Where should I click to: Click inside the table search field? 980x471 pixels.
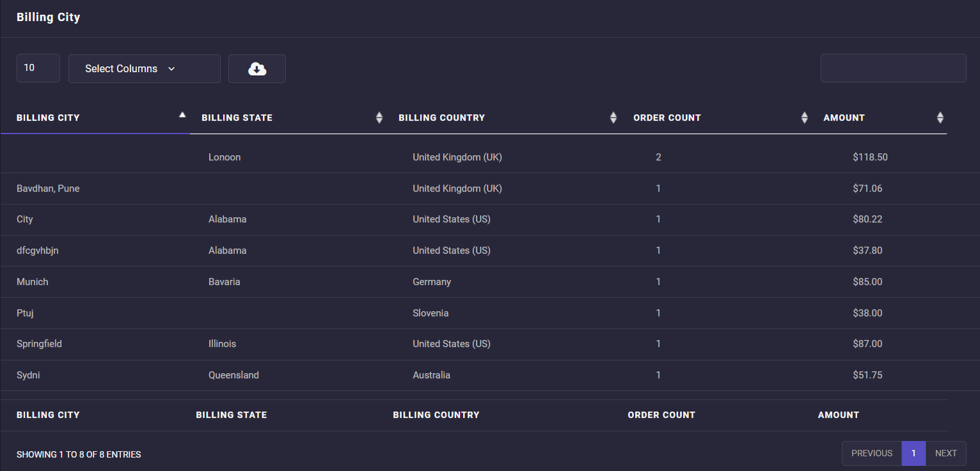point(893,68)
